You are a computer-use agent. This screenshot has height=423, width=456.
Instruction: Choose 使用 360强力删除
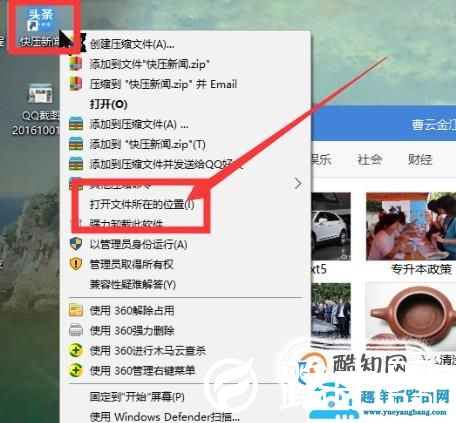[132, 331]
